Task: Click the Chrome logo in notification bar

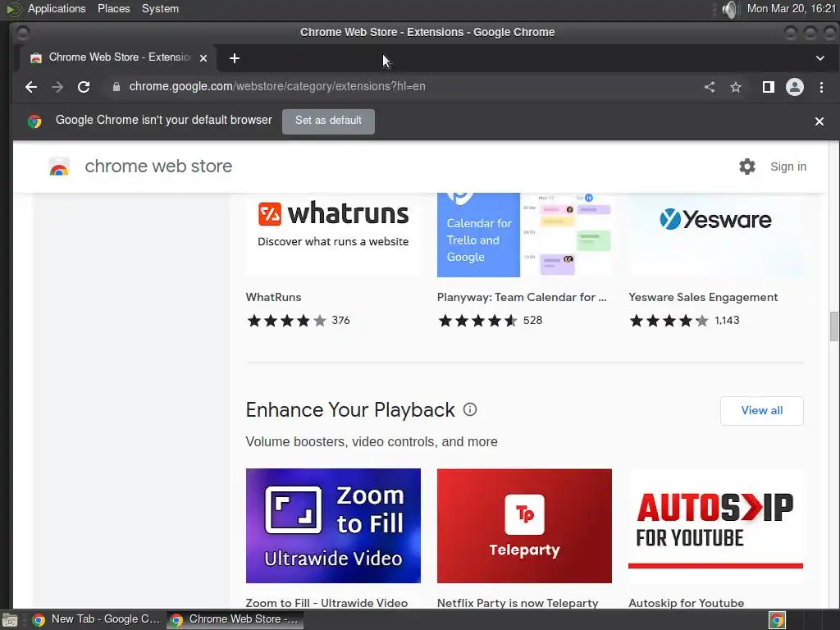Action: click(34, 121)
